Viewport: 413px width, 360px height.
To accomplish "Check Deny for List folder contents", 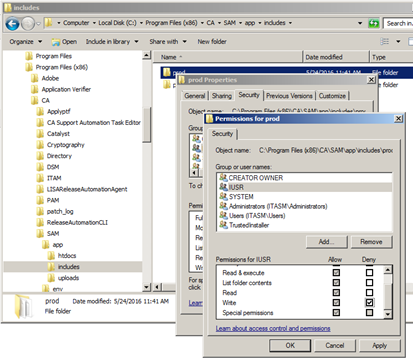I will tap(369, 283).
